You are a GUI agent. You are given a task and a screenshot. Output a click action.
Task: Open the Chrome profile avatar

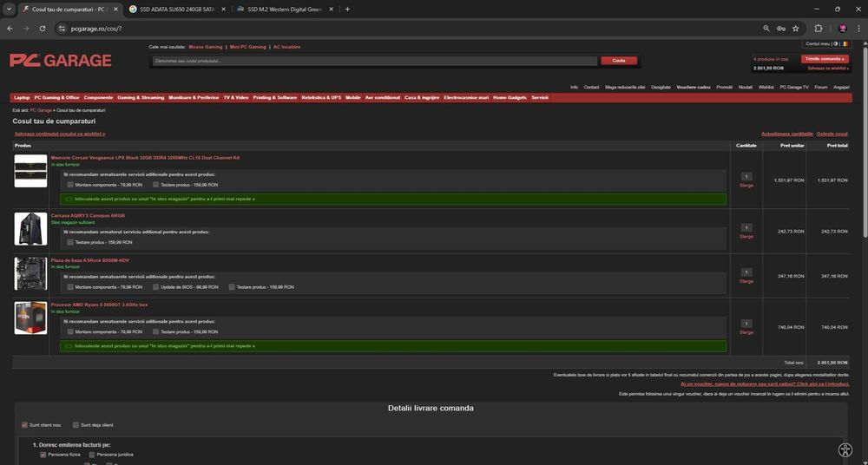pos(843,29)
